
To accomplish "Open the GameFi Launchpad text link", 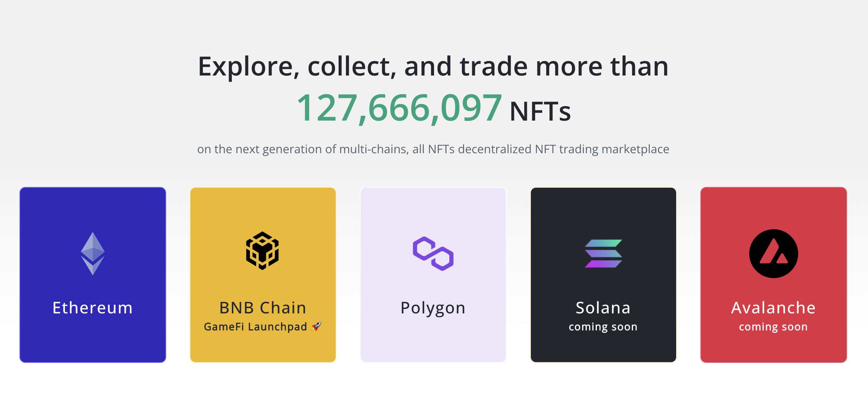I will (x=255, y=327).
